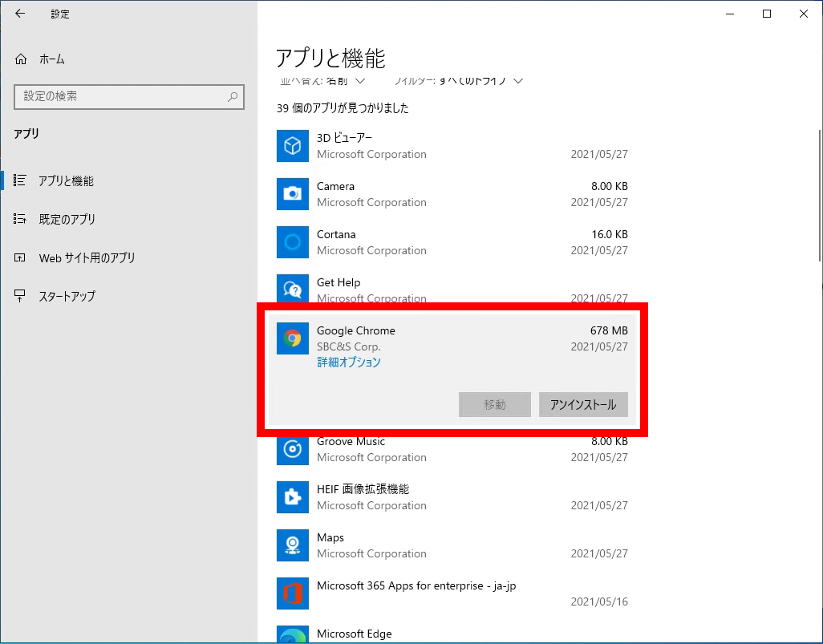Select the HEIF 画像拡張機能 app icon
This screenshot has height=644, width=823.
click(292, 497)
